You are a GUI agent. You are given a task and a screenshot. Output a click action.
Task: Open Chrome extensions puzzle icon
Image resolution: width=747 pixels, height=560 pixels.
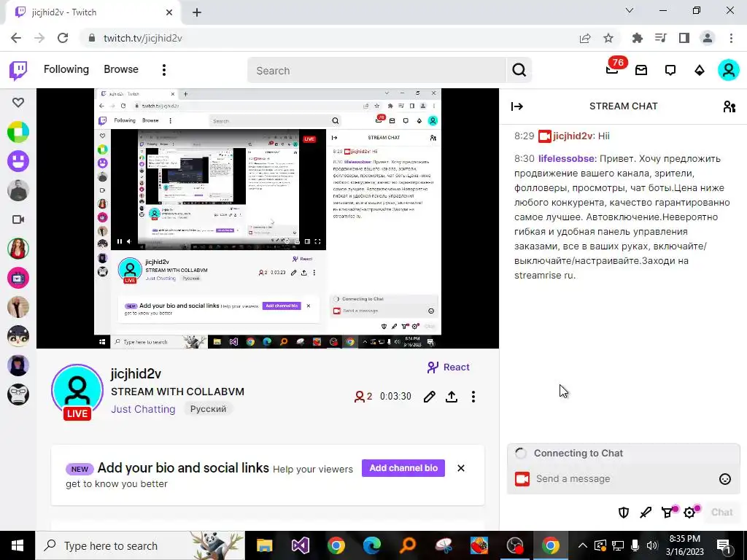pyautogui.click(x=637, y=38)
